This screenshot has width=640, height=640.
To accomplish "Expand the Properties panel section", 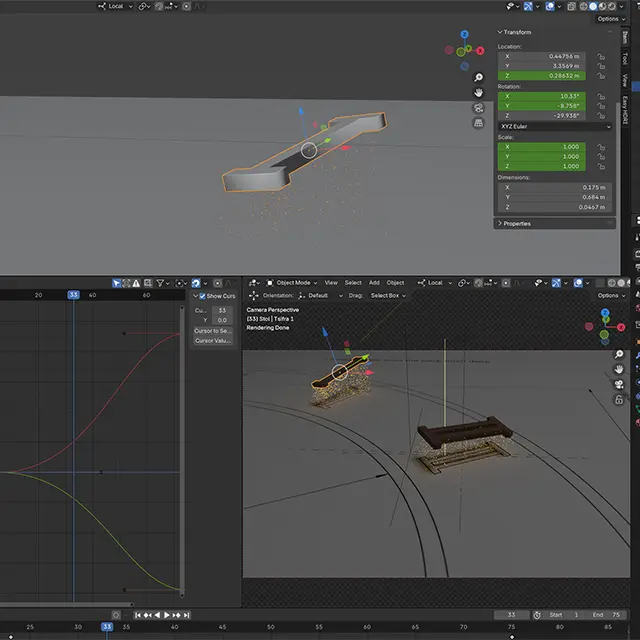I will point(517,223).
